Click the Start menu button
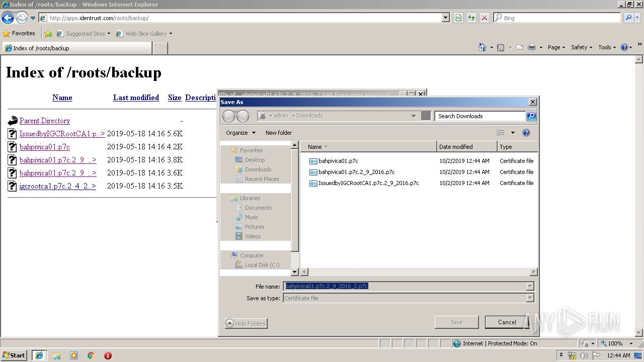Viewport: 644px width, 362px height. click(x=14, y=355)
